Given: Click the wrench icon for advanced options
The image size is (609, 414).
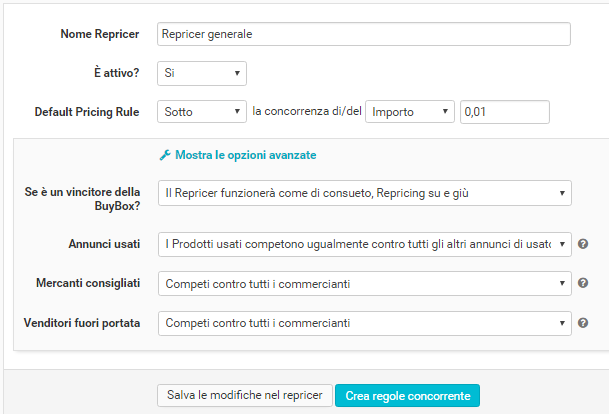Looking at the screenshot, I should click(165, 156).
